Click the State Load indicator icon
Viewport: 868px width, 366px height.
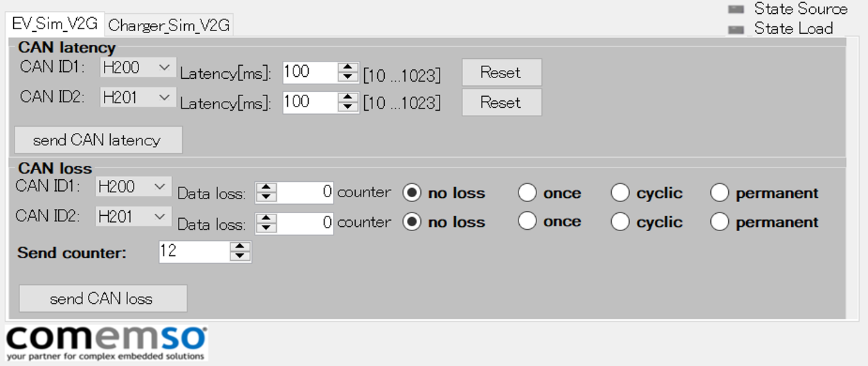coord(736,29)
